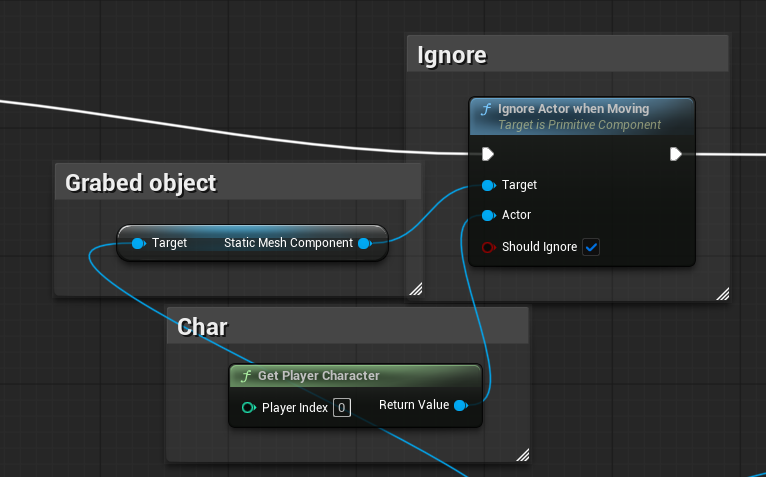
Task: Click the red Should Ignore boolean pin
Action: 488,247
